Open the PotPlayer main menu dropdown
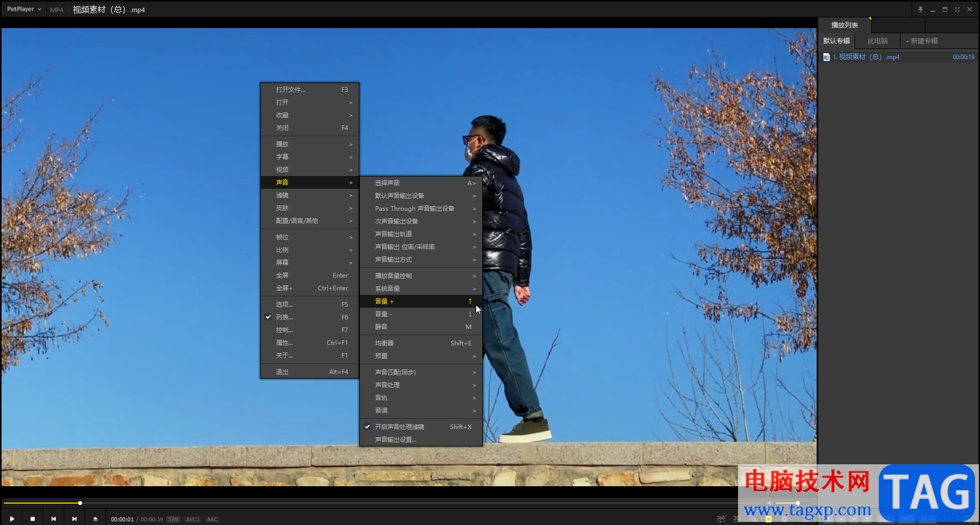This screenshot has height=525, width=980. pyautogui.click(x=24, y=9)
